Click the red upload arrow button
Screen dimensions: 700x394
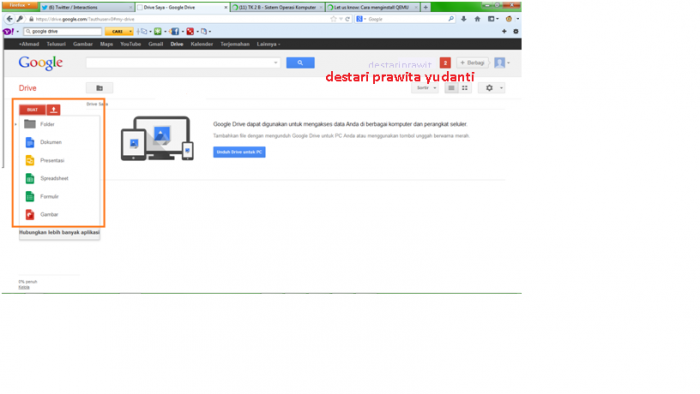pos(54,110)
